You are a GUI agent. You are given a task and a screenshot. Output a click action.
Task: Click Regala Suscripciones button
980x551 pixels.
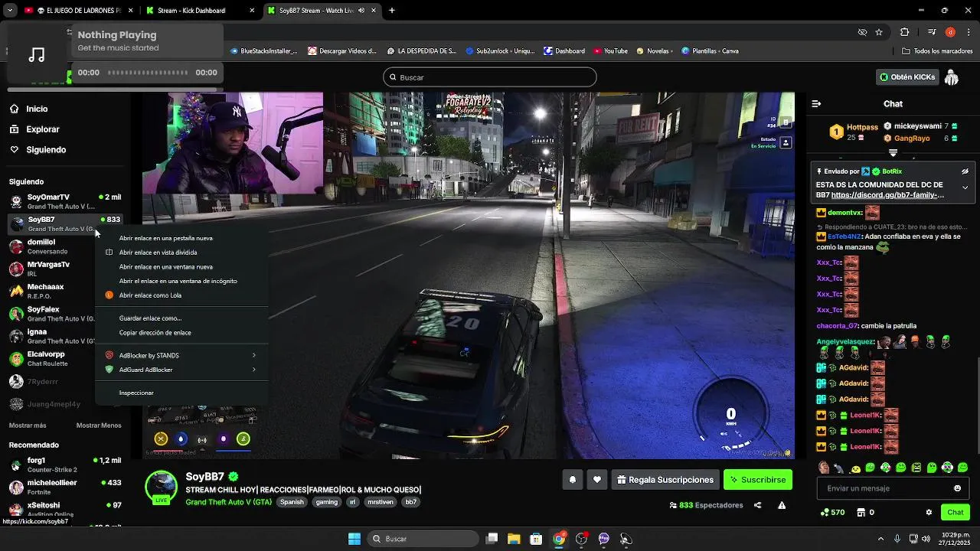pos(665,480)
